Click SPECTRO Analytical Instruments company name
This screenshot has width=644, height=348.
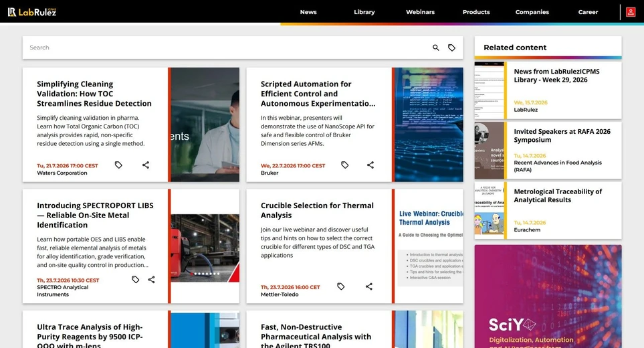point(62,291)
